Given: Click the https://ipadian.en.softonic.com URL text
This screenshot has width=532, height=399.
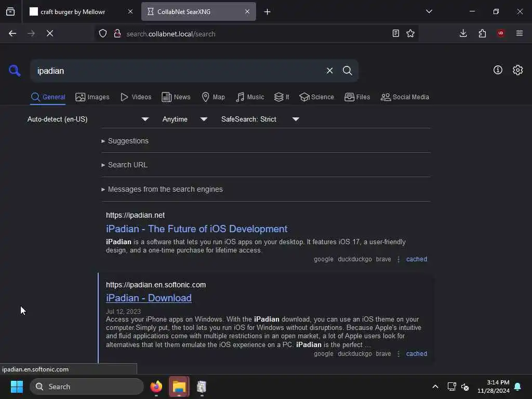Looking at the screenshot, I should (x=156, y=285).
